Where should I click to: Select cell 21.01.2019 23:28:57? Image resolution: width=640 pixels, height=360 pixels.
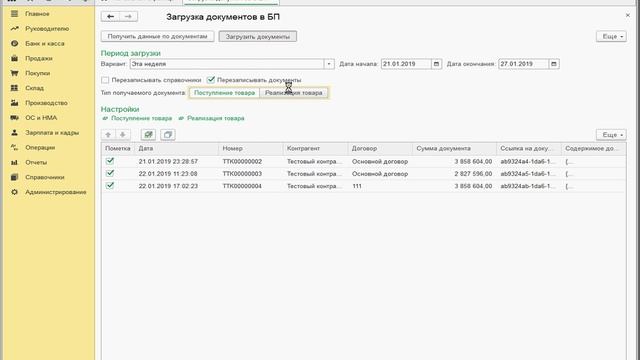point(176,162)
